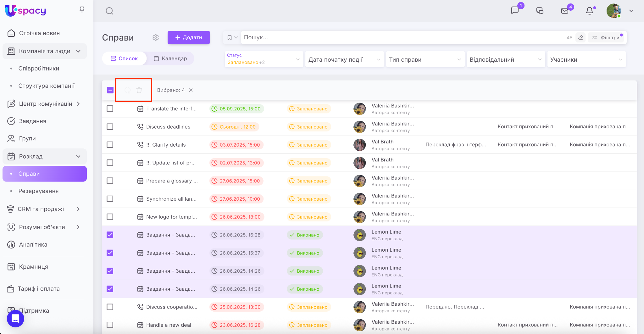Open the Справи settings gear icon
This screenshot has height=334, width=644.
tap(156, 37)
